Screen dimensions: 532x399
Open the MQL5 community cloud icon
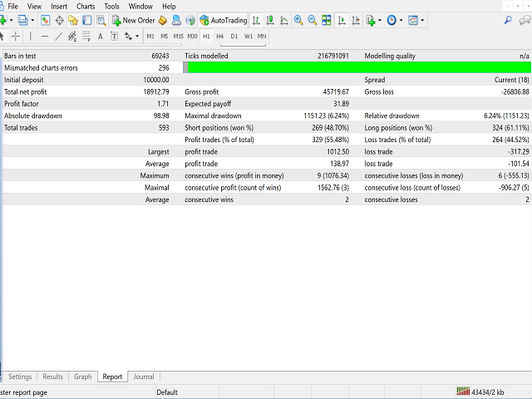point(176,20)
